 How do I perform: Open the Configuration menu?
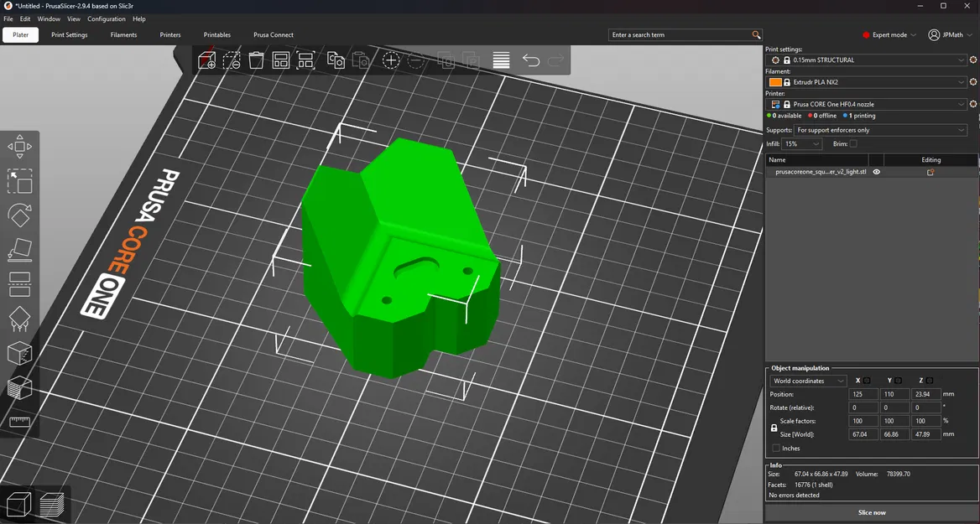pyautogui.click(x=107, y=18)
